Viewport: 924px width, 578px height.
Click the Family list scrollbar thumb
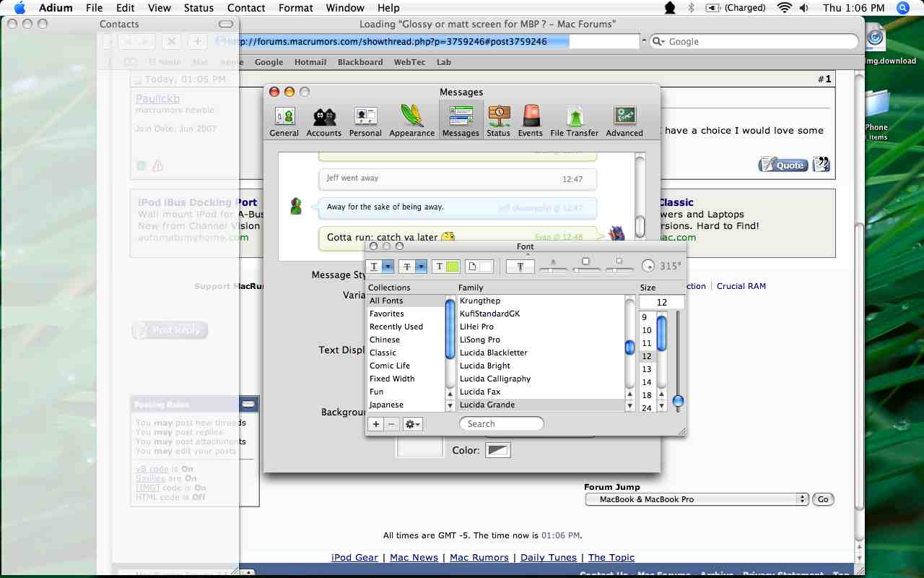pyautogui.click(x=629, y=348)
